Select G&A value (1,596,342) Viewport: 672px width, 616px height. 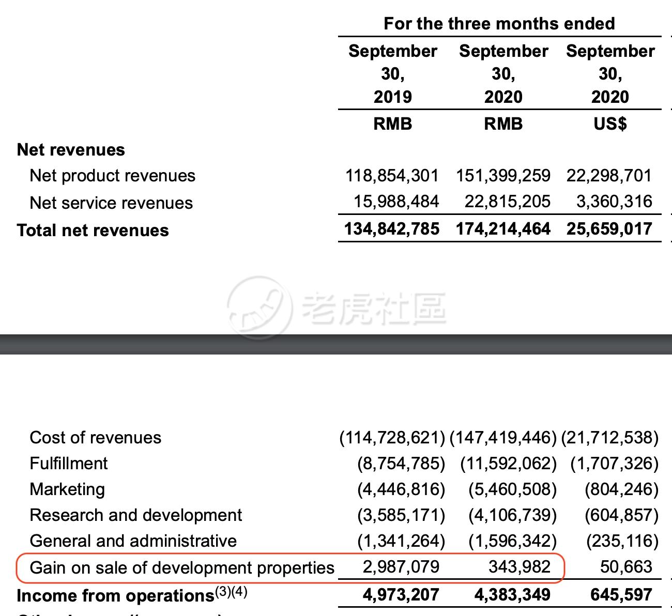tap(512, 541)
